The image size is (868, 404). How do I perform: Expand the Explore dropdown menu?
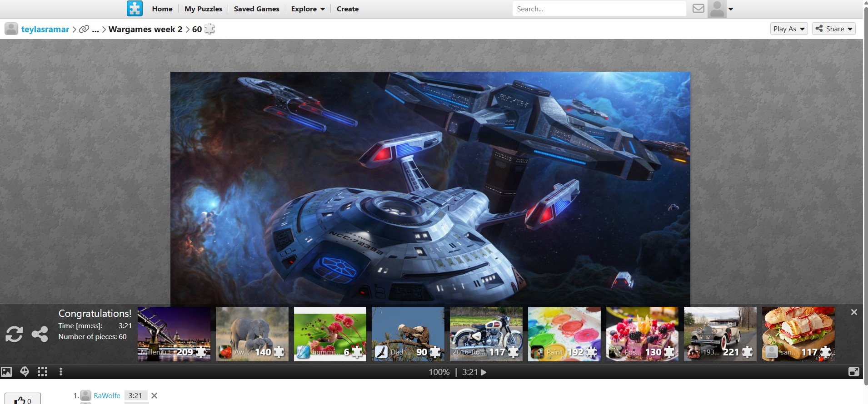coord(308,9)
